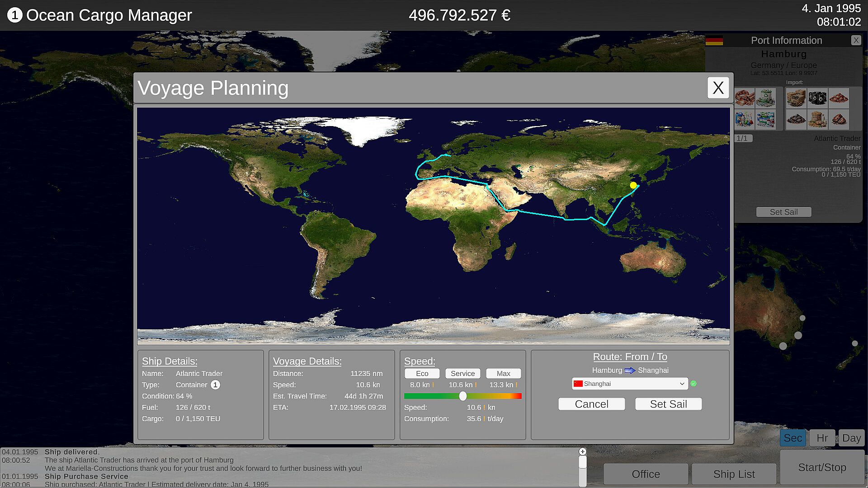Click the German flag in Port Information
The image size is (868, 488).
click(x=714, y=40)
